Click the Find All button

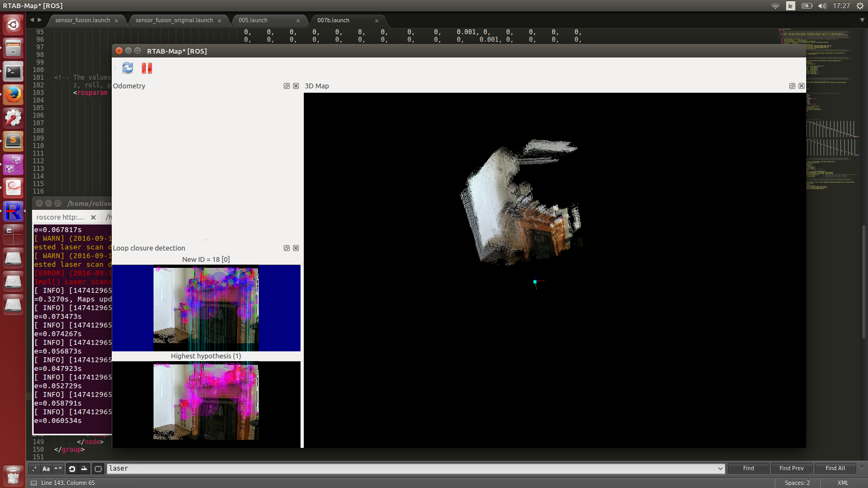(x=835, y=468)
